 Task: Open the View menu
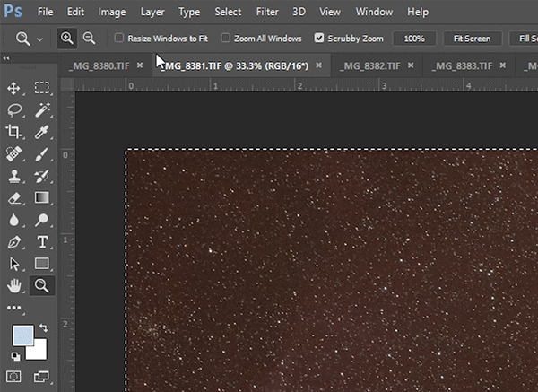pyautogui.click(x=330, y=12)
